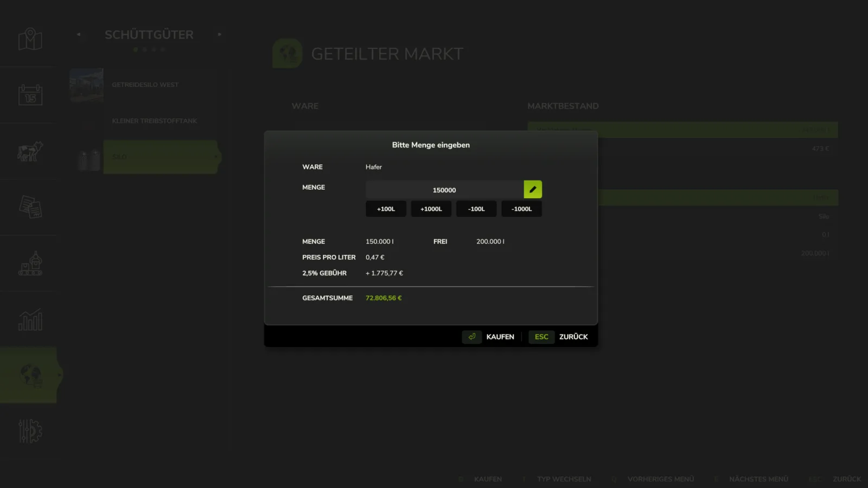This screenshot has width=868, height=488.
Task: Open the statistics bar-chart page in sidebar
Action: coord(30,320)
